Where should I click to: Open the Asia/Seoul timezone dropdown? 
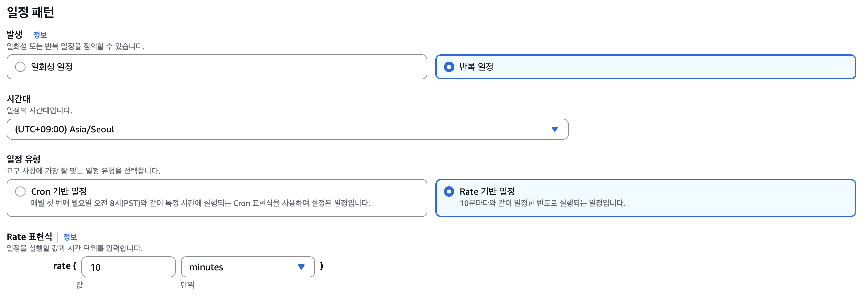288,129
